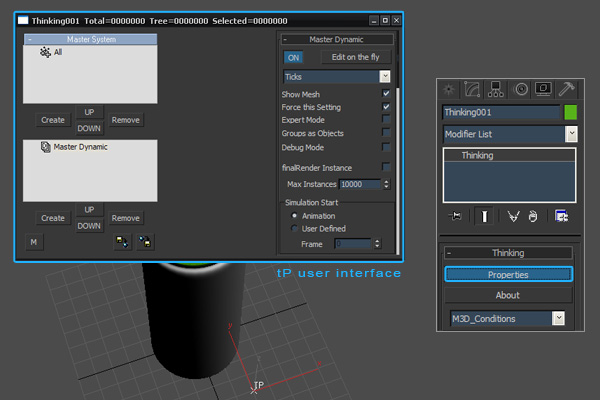Viewport: 600px width, 400px height.
Task: Uncheck the Show Mesh checkbox
Action: [386, 93]
